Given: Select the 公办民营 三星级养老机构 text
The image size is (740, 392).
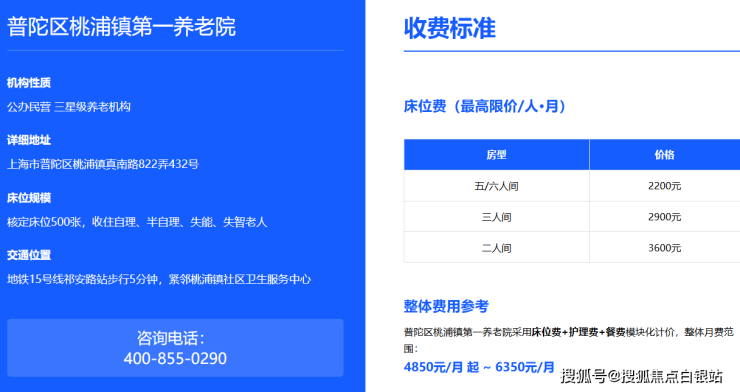Looking at the screenshot, I should 69,107.
